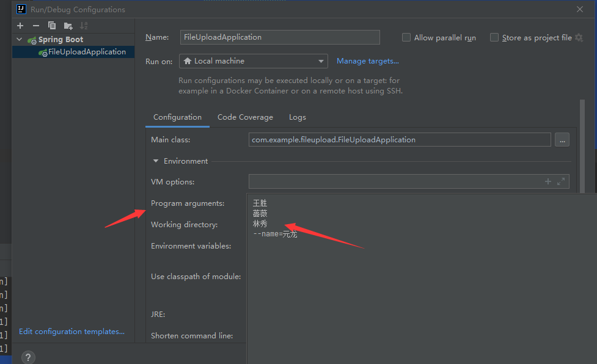Add a new run configuration with plus icon
This screenshot has width=597, height=364.
click(x=20, y=26)
